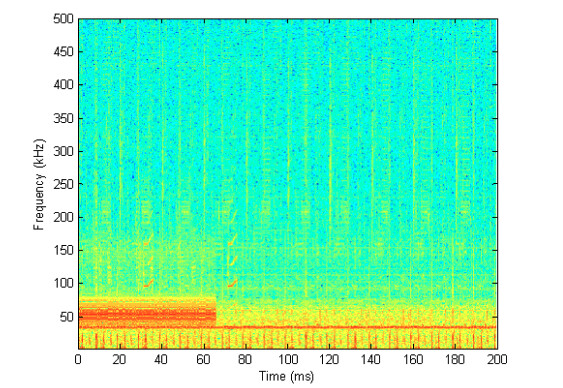Click the red 100 kHz chirp near 35 ms
The image size is (563, 388).
(x=149, y=284)
